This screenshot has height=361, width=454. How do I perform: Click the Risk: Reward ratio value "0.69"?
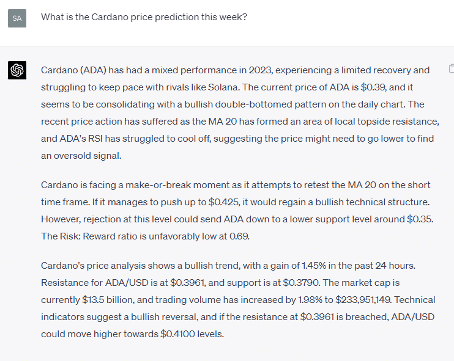[x=239, y=236]
